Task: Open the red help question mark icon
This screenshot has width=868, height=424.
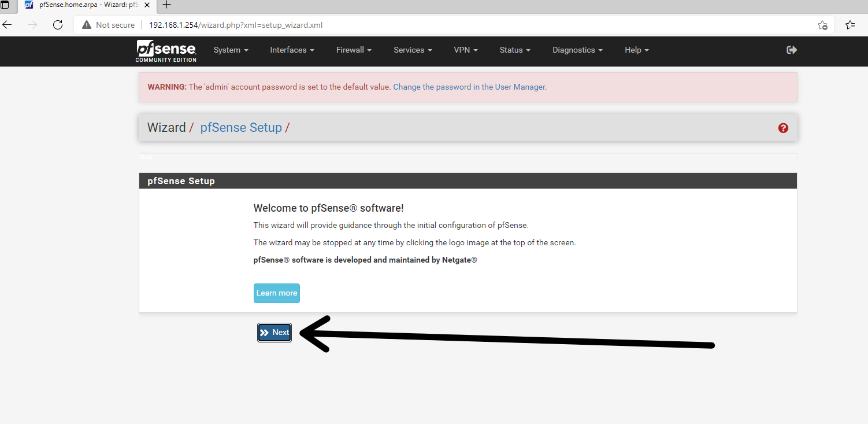Action: (783, 128)
